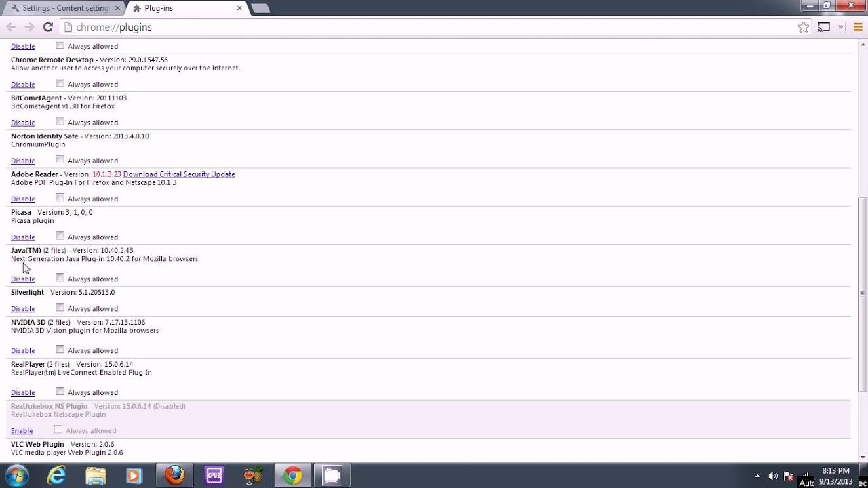This screenshot has height=488, width=868.
Task: Click the page icon in the address bar
Action: [x=68, y=27]
